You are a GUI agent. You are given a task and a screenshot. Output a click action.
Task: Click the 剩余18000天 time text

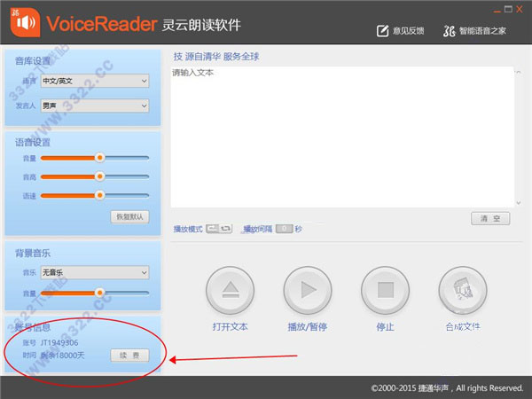pos(62,356)
